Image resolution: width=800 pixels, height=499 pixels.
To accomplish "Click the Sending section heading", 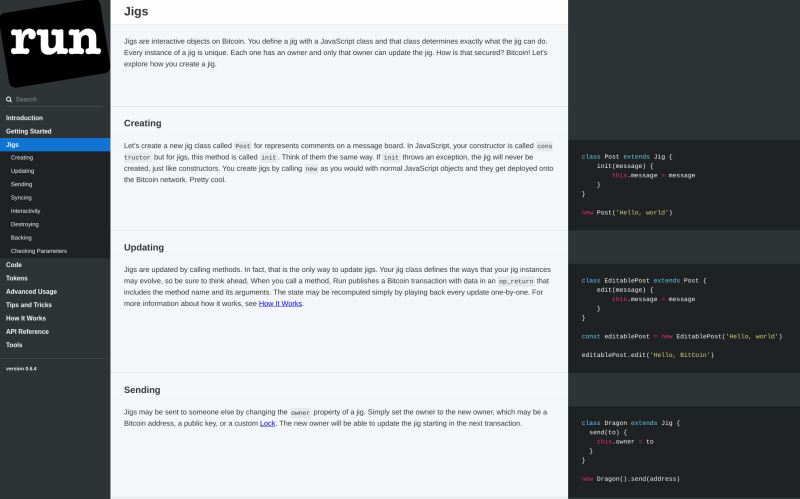I will point(142,390).
